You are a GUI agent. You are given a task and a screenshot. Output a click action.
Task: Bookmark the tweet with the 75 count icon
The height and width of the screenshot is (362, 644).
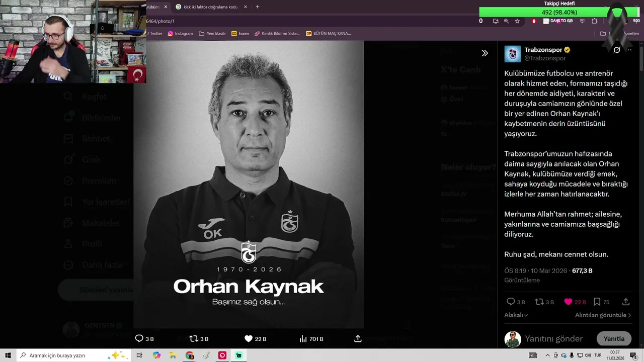[597, 302]
